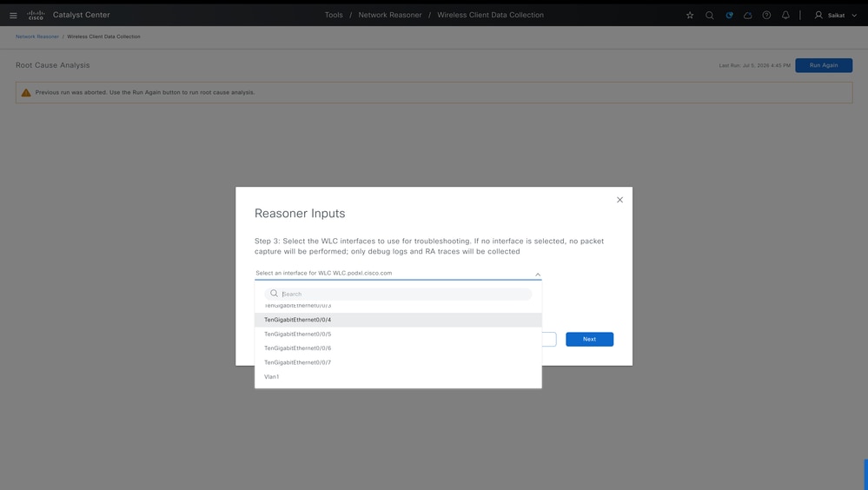Screen dimensions: 868x490
Task: Open the help question mark icon
Action: pos(766,16)
